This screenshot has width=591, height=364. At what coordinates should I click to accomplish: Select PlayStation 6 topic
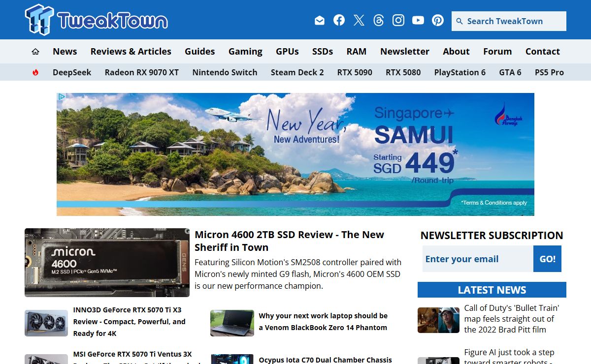click(460, 72)
